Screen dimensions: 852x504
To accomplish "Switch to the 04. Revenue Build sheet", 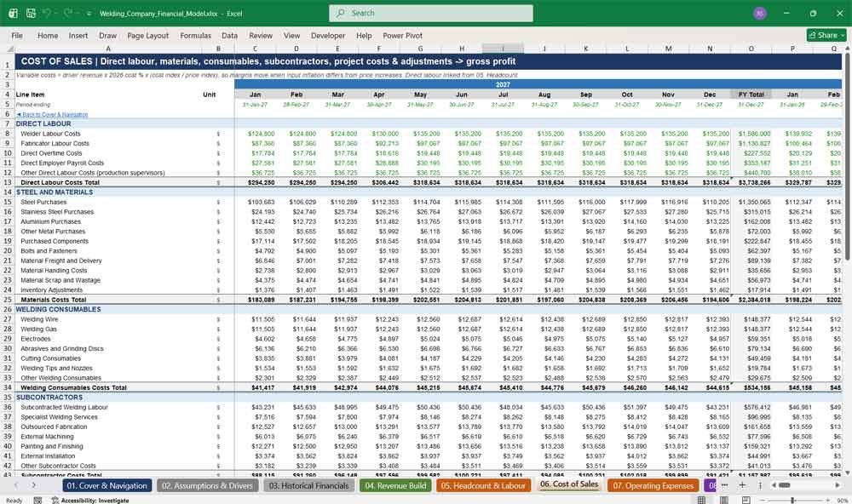I will tap(395, 485).
